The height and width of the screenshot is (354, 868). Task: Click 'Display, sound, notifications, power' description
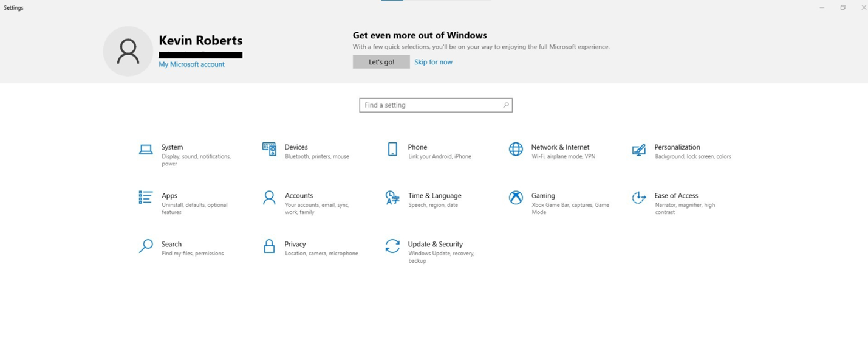coord(196,160)
